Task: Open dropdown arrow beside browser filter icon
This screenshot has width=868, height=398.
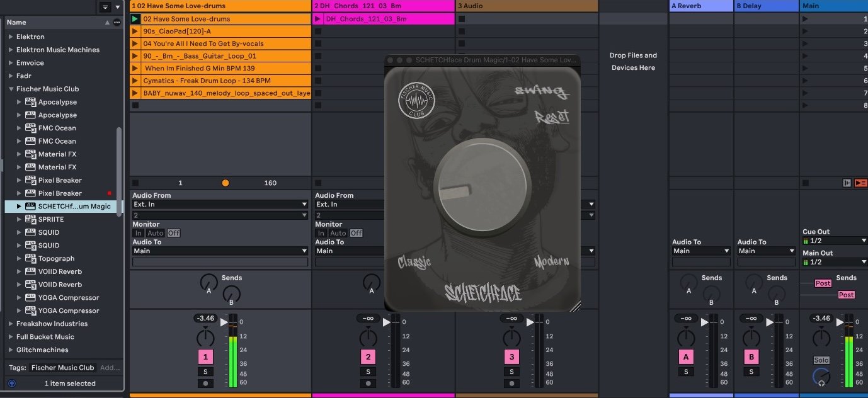Action: (x=117, y=7)
